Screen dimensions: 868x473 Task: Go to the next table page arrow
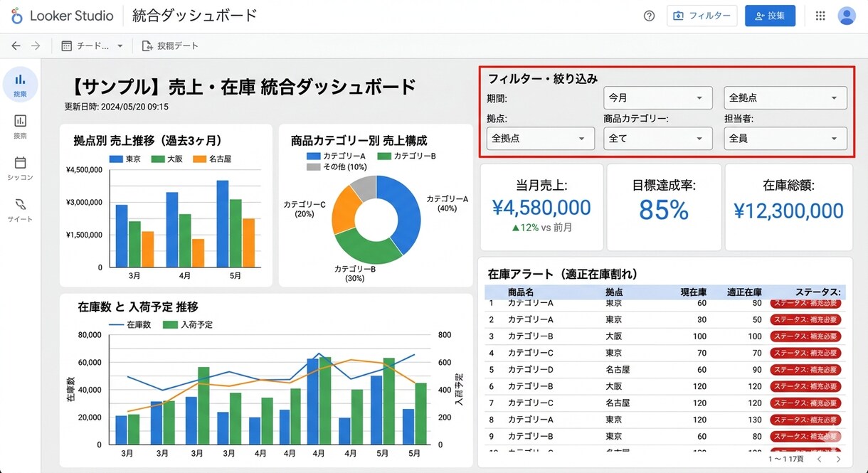click(x=838, y=460)
